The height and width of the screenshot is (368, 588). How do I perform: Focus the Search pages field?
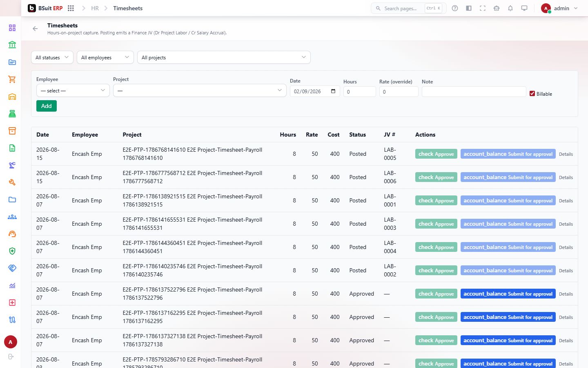pyautogui.click(x=408, y=8)
